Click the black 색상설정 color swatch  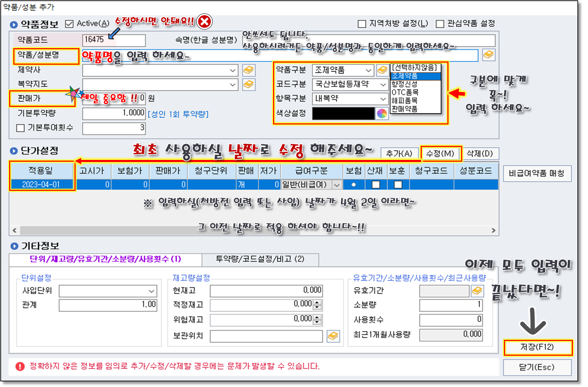(343, 114)
